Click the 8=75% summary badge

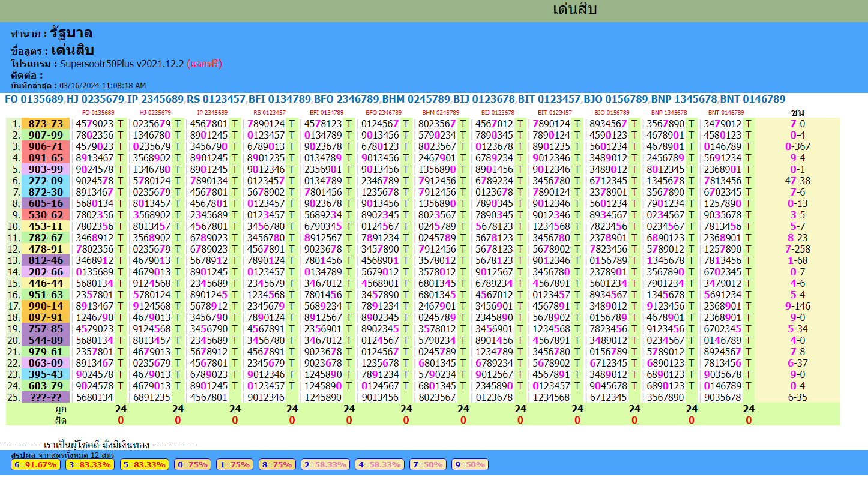point(277,464)
